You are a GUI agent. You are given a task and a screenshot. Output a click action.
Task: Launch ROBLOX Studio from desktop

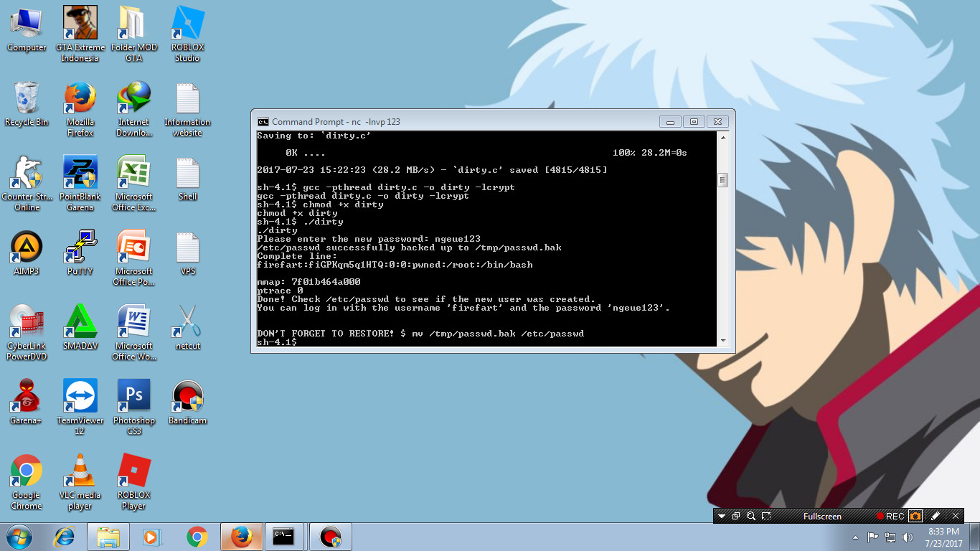(187, 34)
